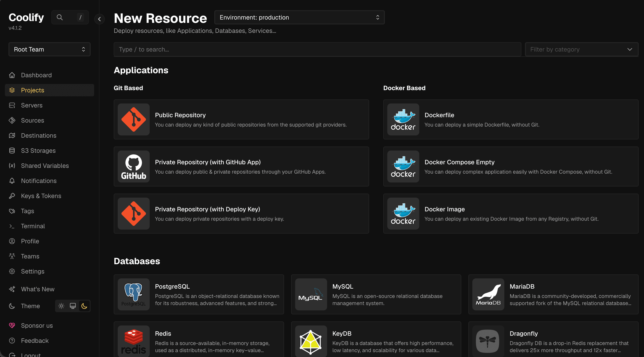Image resolution: width=644 pixels, height=357 pixels.
Task: Click the KeyDB logo
Action: coord(311,341)
